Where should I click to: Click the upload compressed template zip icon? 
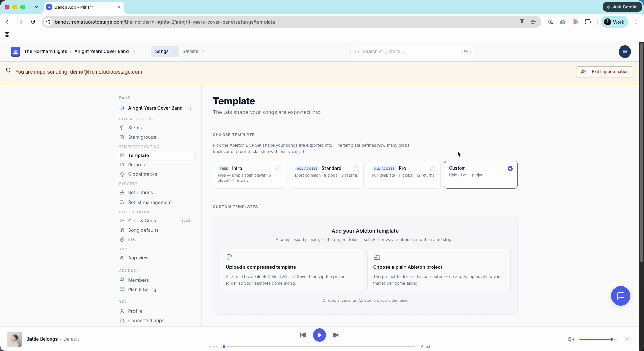point(229,257)
